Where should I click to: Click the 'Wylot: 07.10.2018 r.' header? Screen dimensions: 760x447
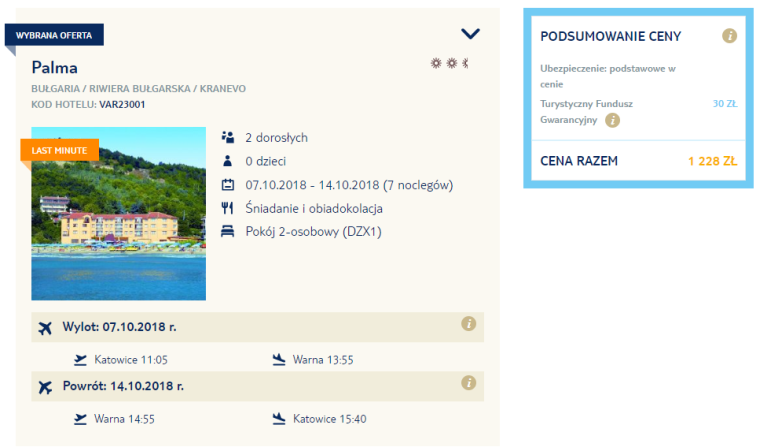point(119,327)
